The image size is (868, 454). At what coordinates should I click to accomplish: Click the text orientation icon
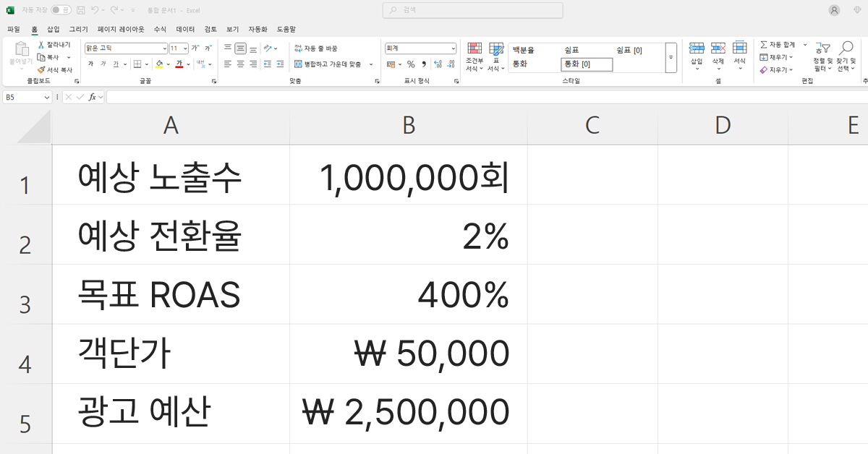(268, 48)
